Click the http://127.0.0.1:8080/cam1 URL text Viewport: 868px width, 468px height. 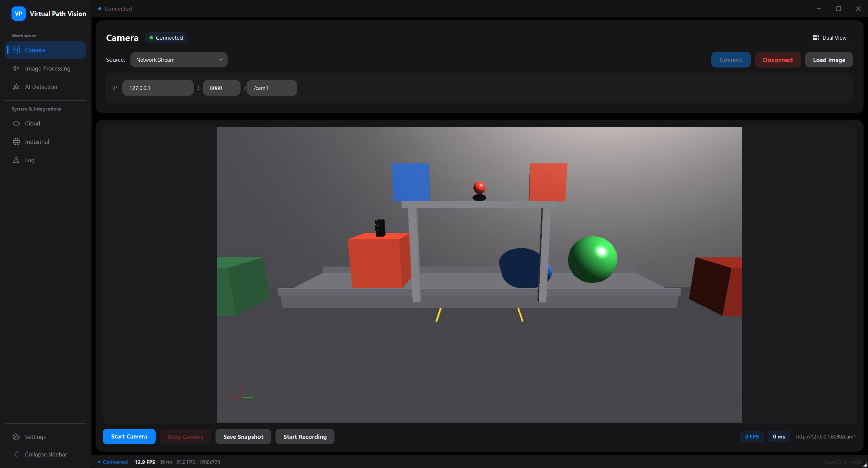[x=826, y=436]
